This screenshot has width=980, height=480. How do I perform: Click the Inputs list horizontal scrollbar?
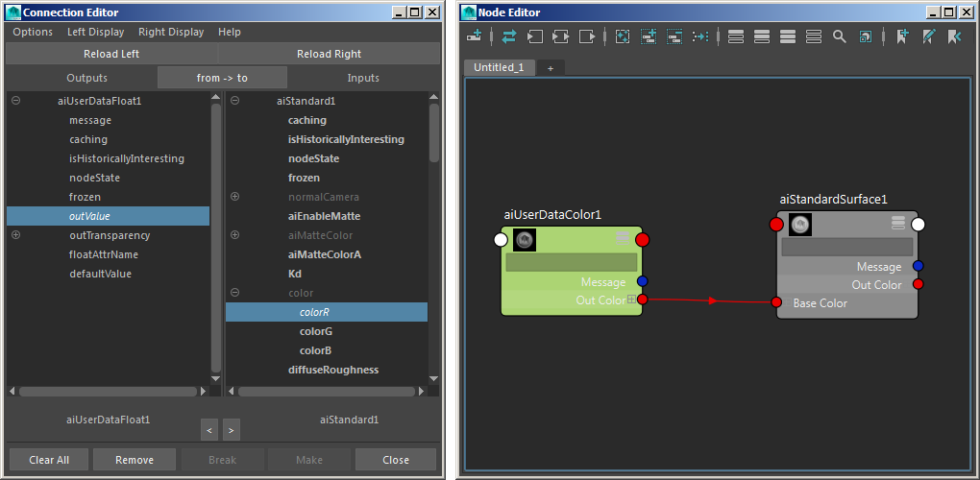[327, 392]
